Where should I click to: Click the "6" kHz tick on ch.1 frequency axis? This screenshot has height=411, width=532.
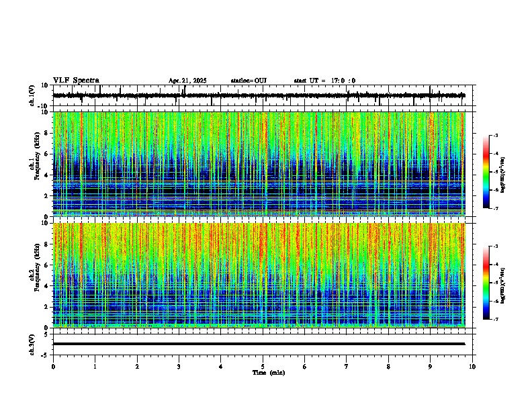click(46, 154)
